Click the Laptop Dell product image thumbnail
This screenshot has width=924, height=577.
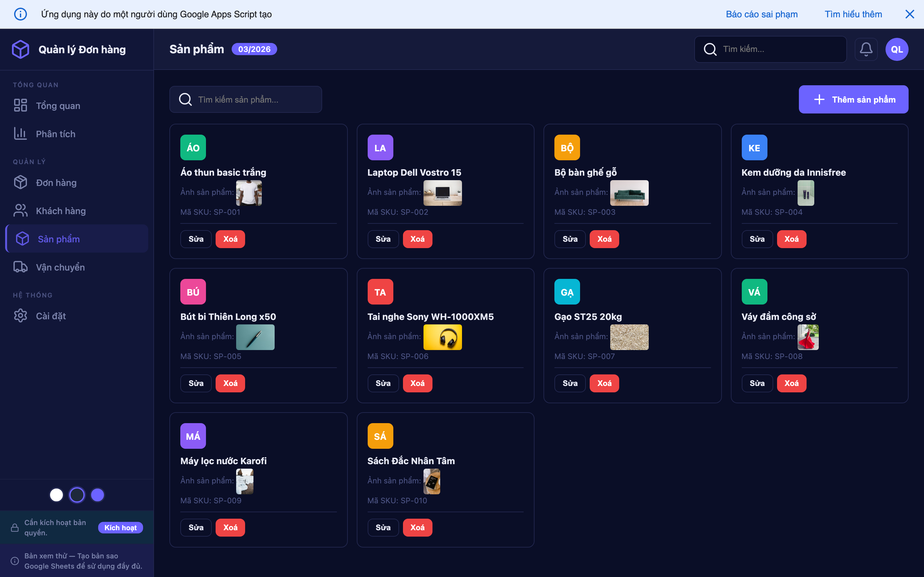[442, 193]
